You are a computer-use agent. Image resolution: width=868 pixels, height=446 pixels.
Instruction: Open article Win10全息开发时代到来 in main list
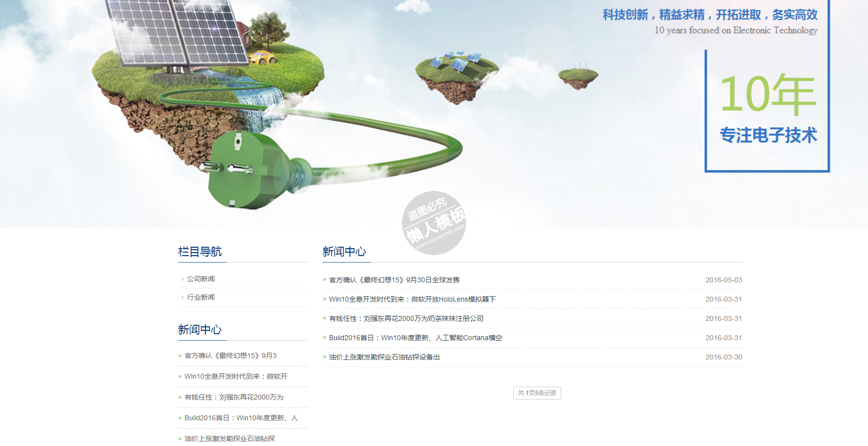(412, 299)
